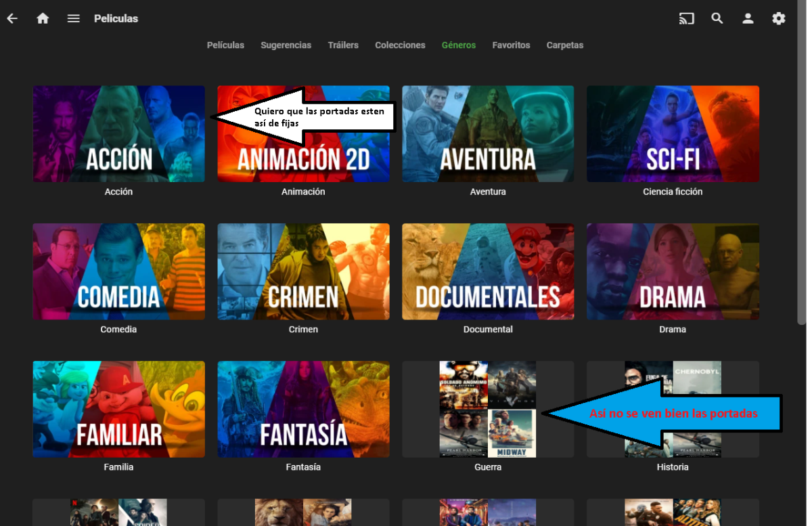Open the home screen icon
The height and width of the screenshot is (526, 812).
point(43,18)
